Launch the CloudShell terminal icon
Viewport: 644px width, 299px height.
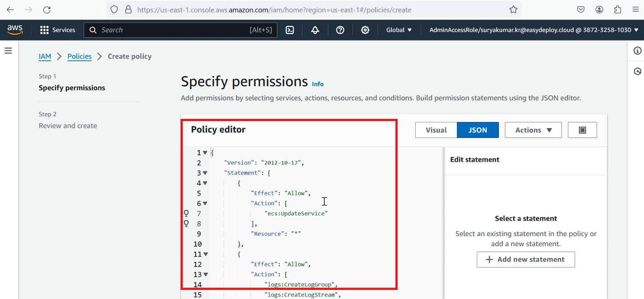tap(290, 30)
